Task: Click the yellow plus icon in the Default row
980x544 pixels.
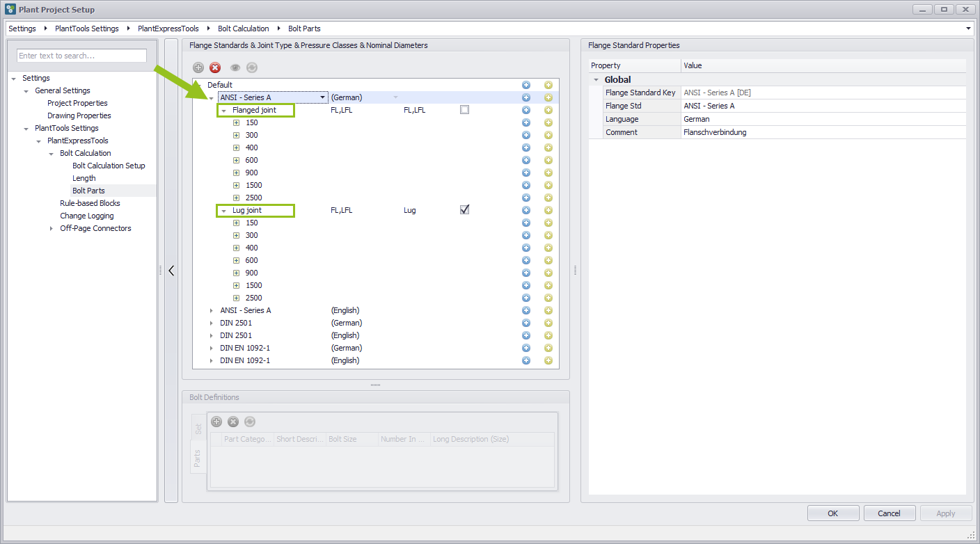Action: (x=548, y=85)
